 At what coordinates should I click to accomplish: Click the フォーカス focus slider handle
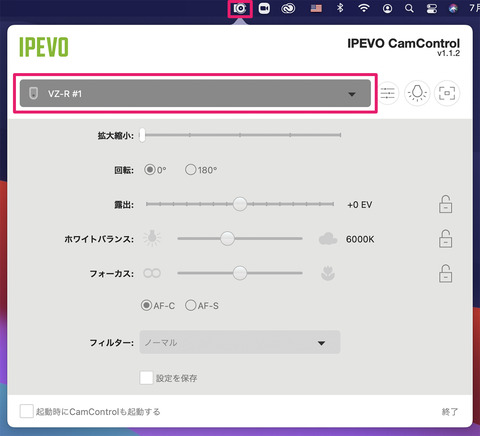tap(240, 273)
